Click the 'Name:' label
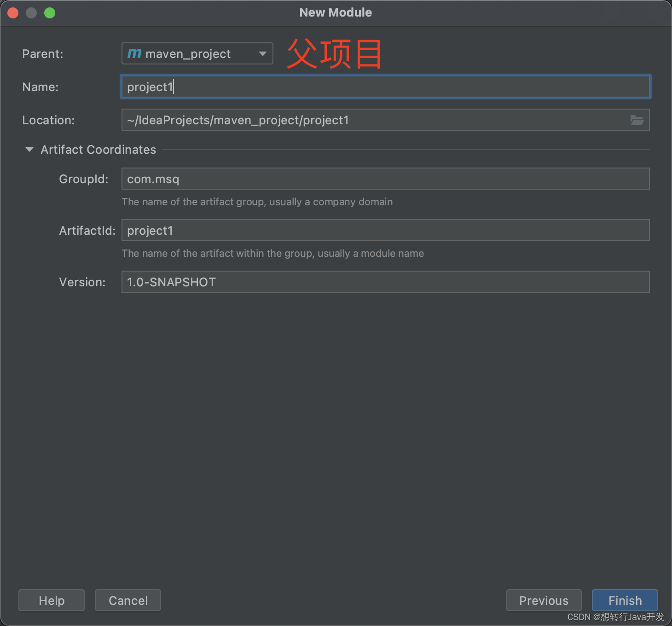This screenshot has height=626, width=672. [x=41, y=87]
